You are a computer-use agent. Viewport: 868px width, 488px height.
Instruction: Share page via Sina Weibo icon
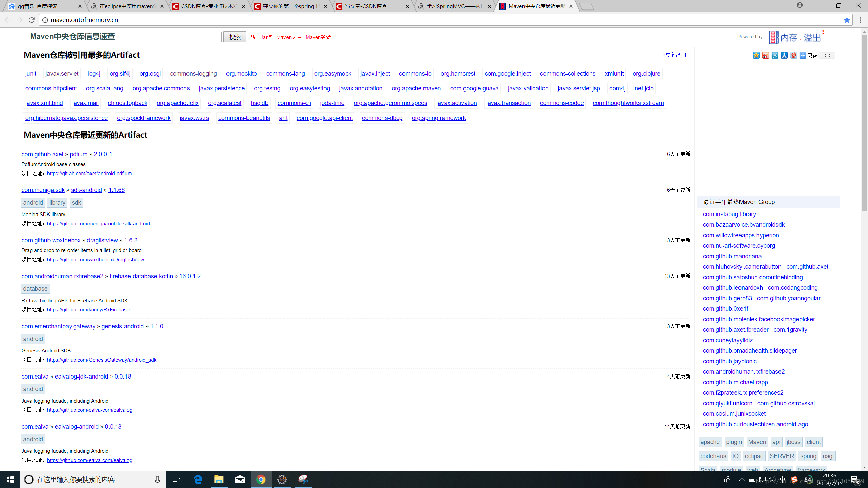pos(765,55)
